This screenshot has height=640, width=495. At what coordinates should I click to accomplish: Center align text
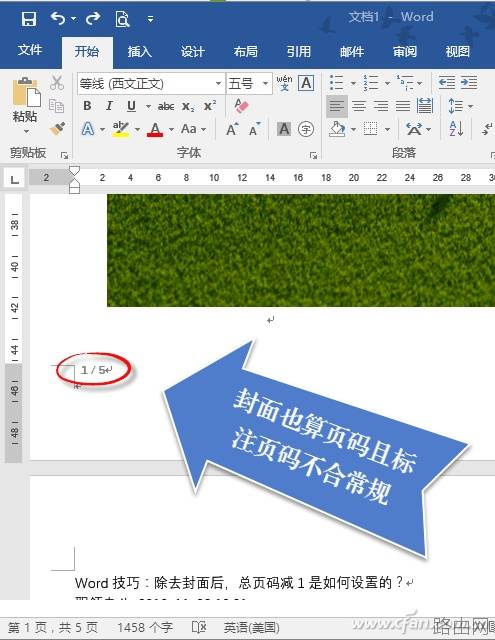coord(359,106)
